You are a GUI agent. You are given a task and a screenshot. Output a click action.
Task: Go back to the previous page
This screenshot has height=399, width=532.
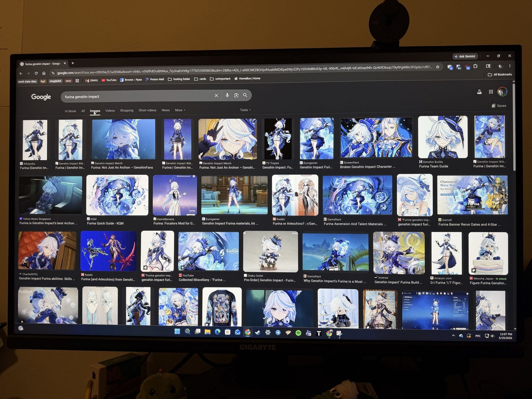[x=21, y=73]
